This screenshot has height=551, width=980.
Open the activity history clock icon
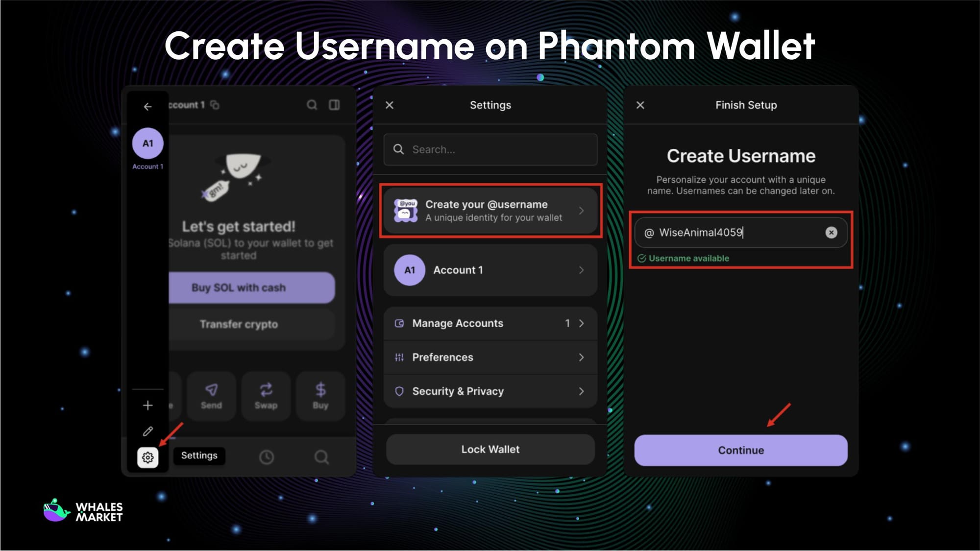click(266, 456)
